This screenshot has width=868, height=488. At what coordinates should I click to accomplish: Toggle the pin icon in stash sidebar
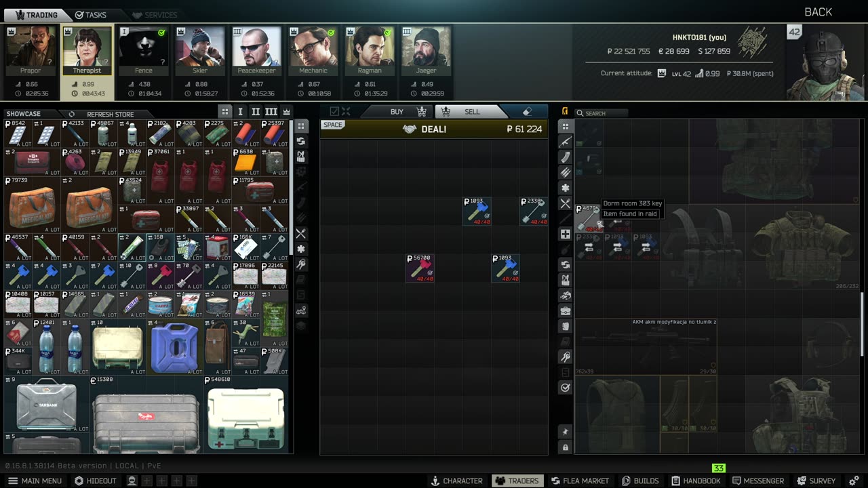click(x=566, y=432)
